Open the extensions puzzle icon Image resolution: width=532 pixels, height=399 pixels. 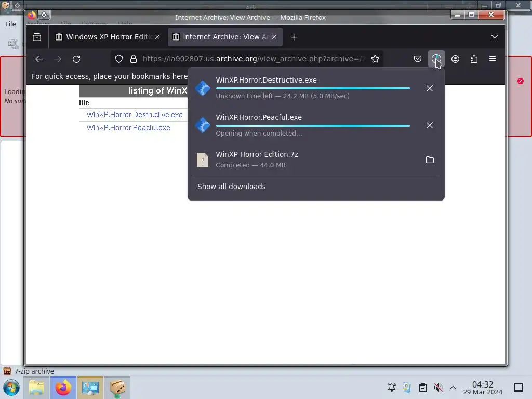474,59
